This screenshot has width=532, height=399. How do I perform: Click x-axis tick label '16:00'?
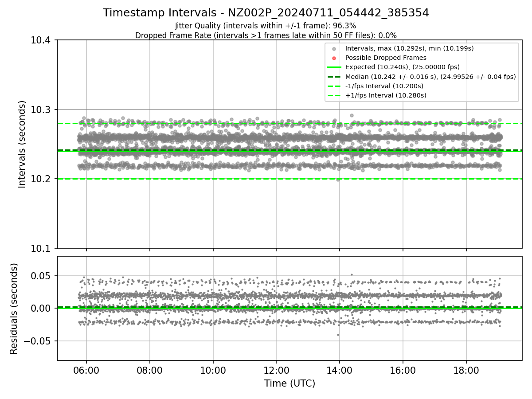point(403,371)
